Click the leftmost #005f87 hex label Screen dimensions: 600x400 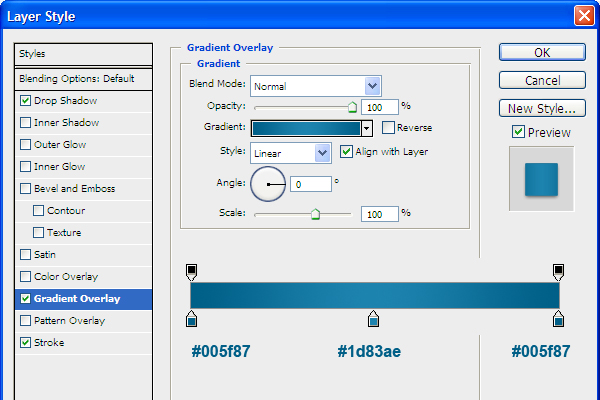pyautogui.click(x=221, y=351)
